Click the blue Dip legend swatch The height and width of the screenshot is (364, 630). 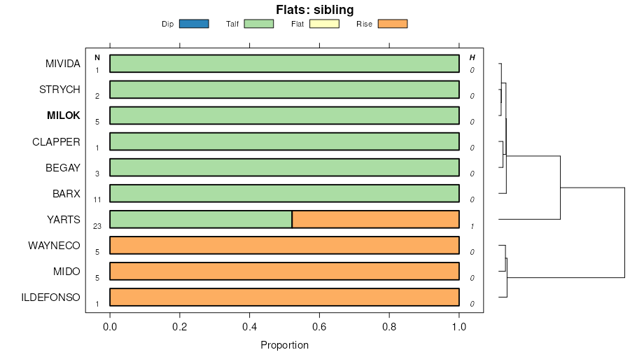coord(194,24)
